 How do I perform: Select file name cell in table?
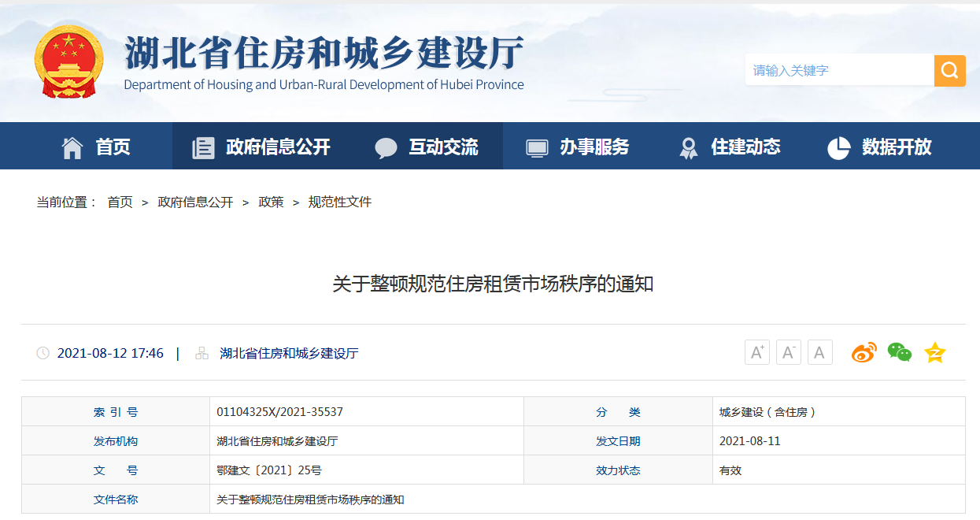coord(587,500)
